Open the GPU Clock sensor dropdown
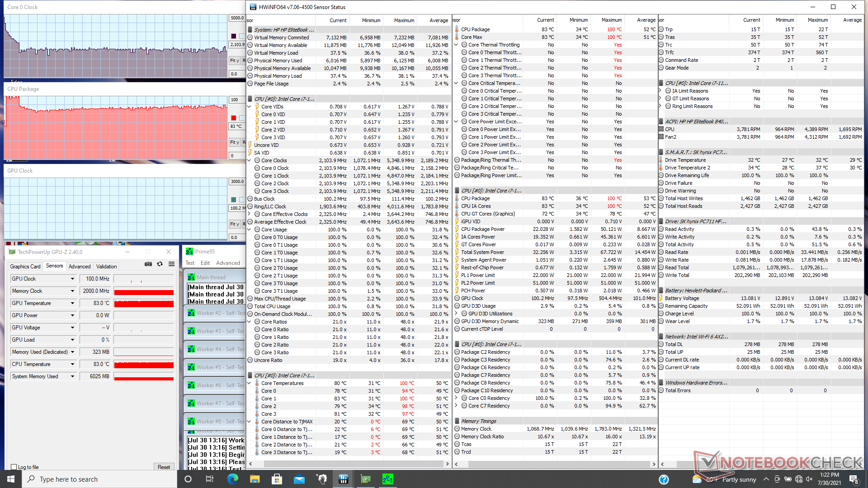 pos(72,279)
